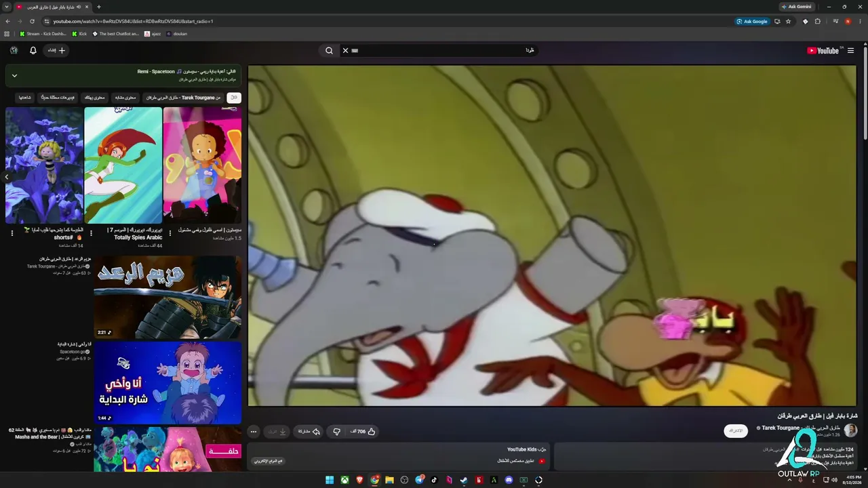Open 'The best ChatBot an...' bookmark

[x=115, y=33]
